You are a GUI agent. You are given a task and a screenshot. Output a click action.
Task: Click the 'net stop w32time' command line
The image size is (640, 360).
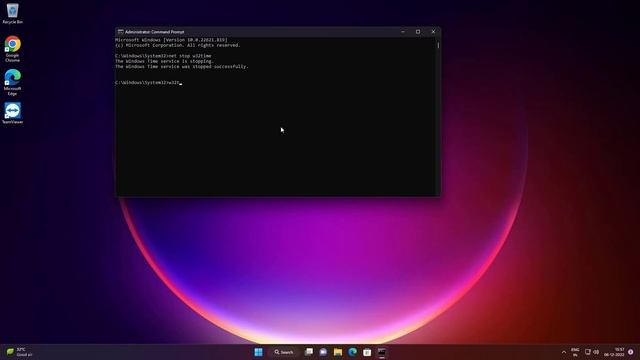pyautogui.click(x=163, y=56)
